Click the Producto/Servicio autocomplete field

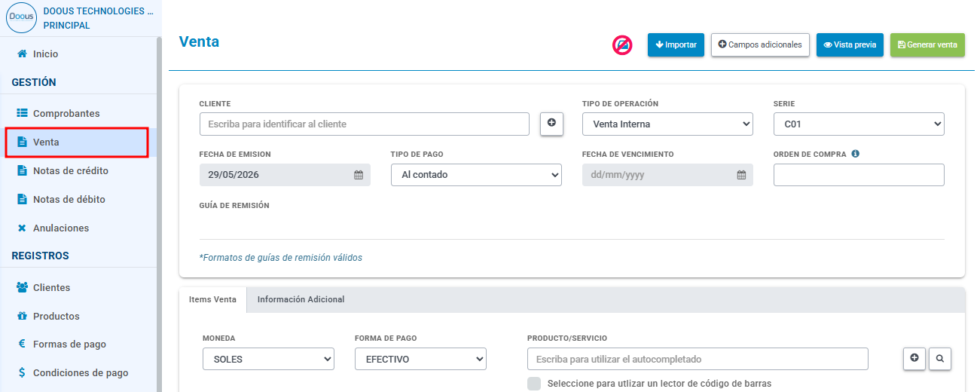(698, 359)
